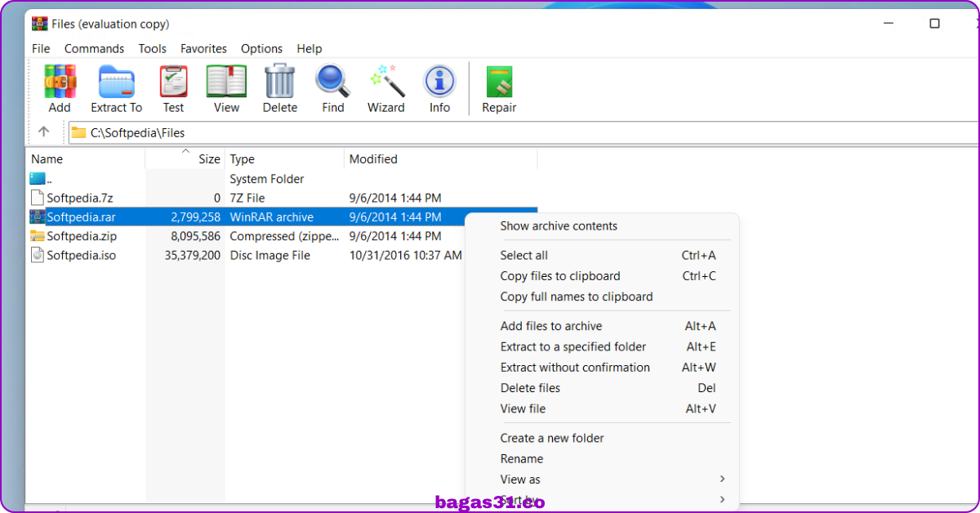980x513 pixels.
Task: Click the Repair toolbar icon
Action: 499,82
